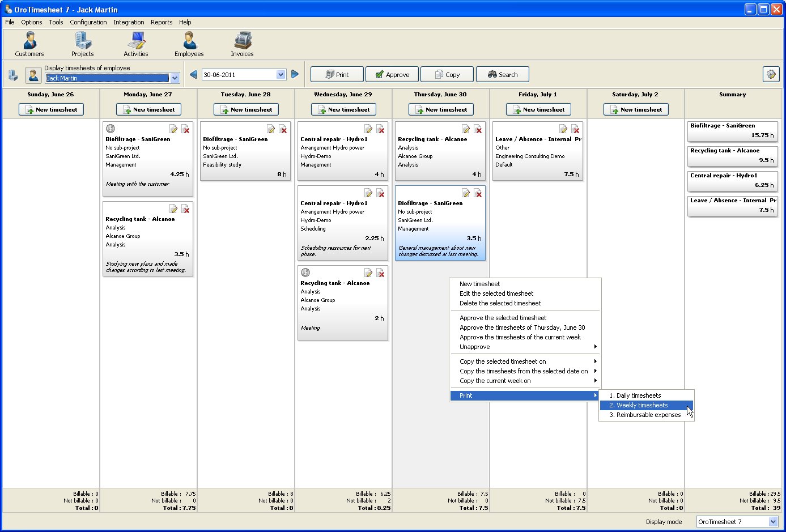The width and height of the screenshot is (786, 532).
Task: Go to the previous week with the left arrow
Action: point(193,74)
